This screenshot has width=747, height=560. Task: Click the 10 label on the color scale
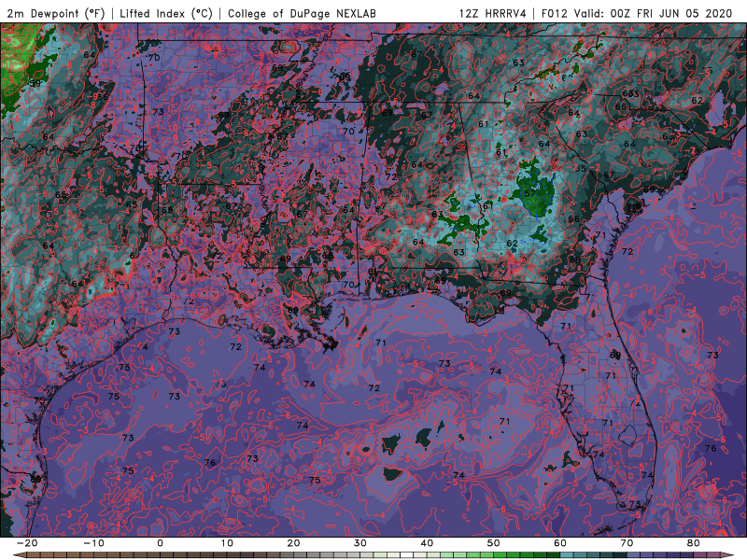click(227, 543)
